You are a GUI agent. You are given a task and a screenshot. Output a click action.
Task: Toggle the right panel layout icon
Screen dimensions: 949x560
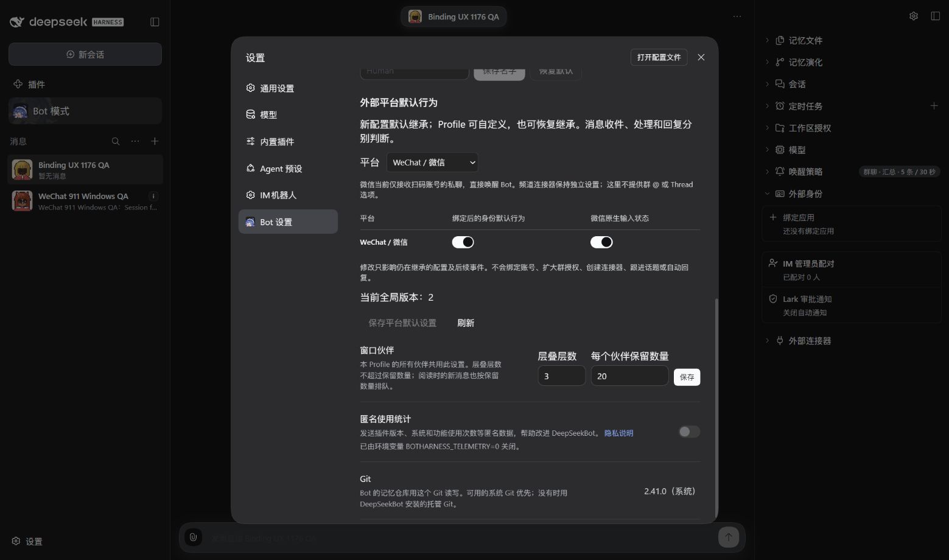936,16
